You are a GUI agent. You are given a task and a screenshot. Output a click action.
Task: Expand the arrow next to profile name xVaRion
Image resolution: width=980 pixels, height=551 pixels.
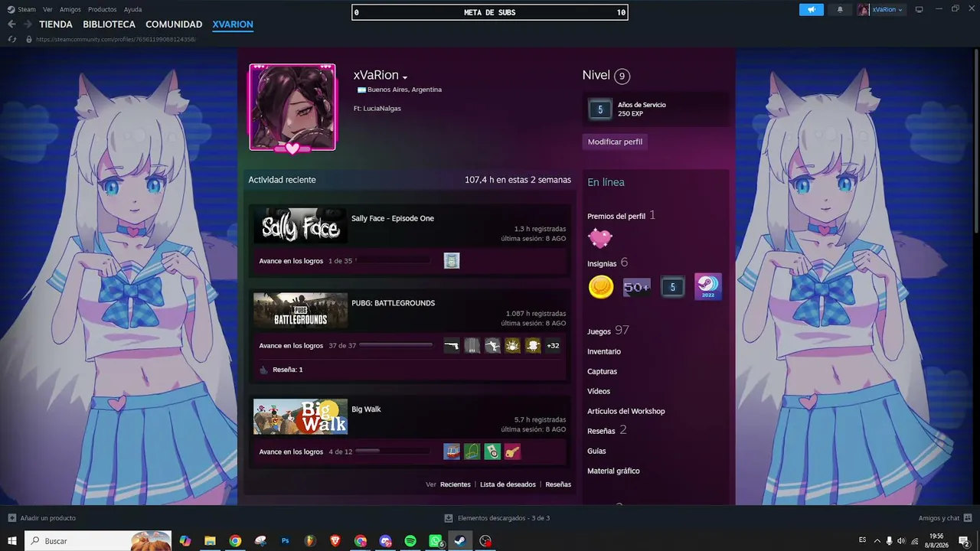click(405, 77)
